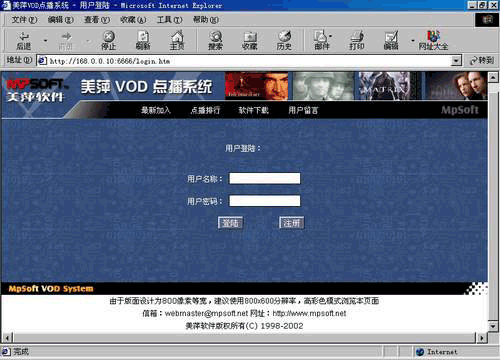500x360 pixels.
Task: Click the two-person movie thumbnail in banner
Action: pyautogui.click(x=456, y=86)
